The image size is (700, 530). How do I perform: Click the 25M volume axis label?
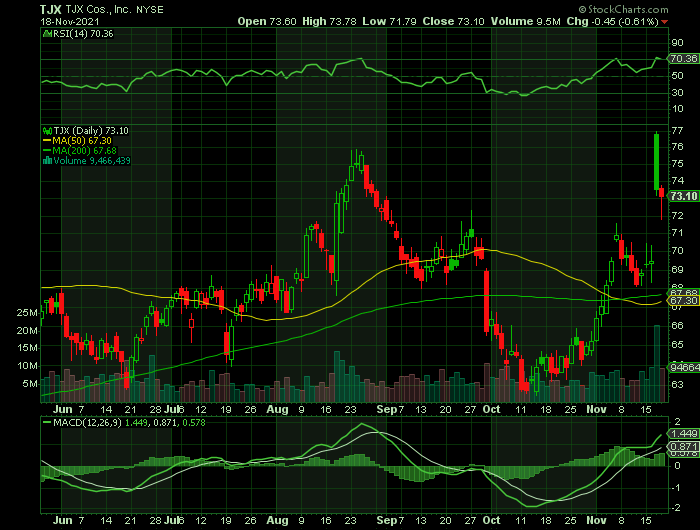tap(27, 313)
